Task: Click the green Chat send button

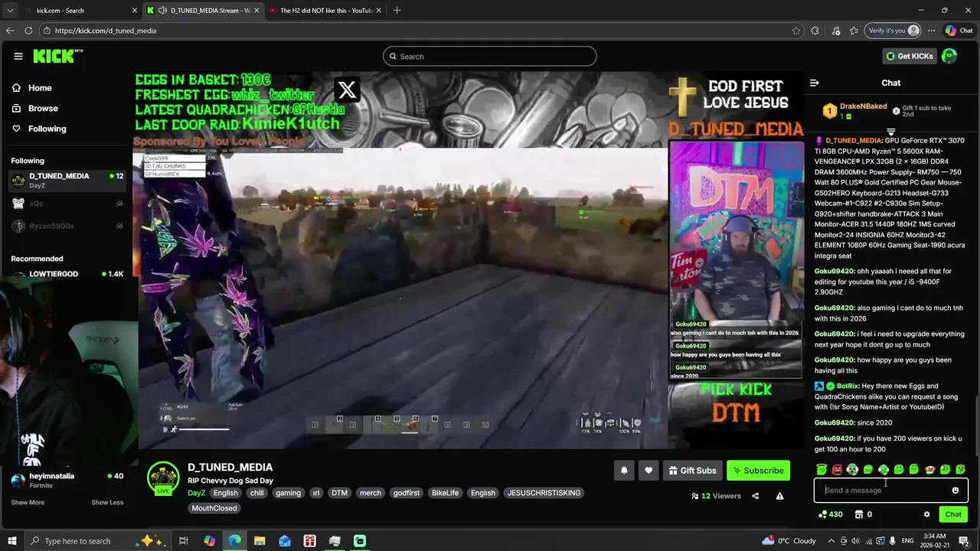Action: (x=953, y=514)
